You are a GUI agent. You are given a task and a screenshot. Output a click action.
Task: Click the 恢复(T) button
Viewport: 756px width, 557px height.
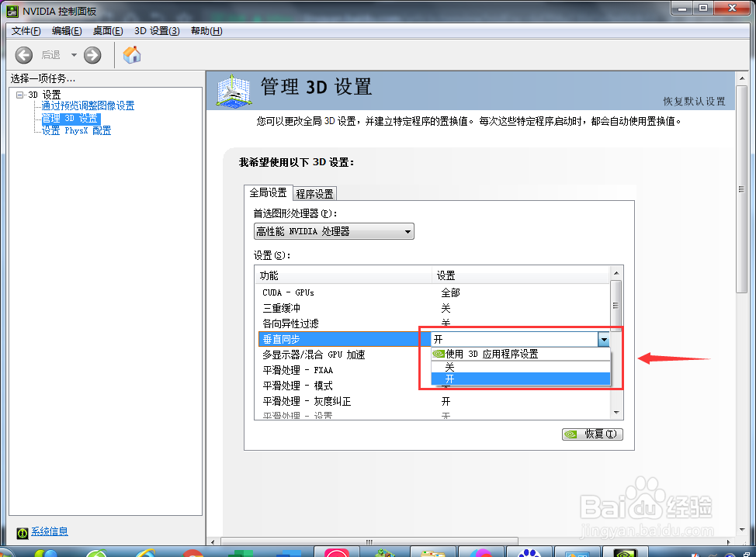(x=592, y=434)
